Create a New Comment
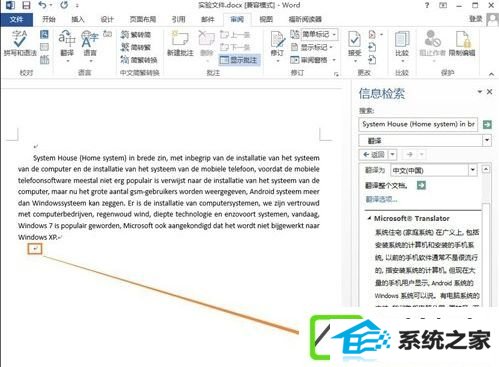 click(x=180, y=43)
